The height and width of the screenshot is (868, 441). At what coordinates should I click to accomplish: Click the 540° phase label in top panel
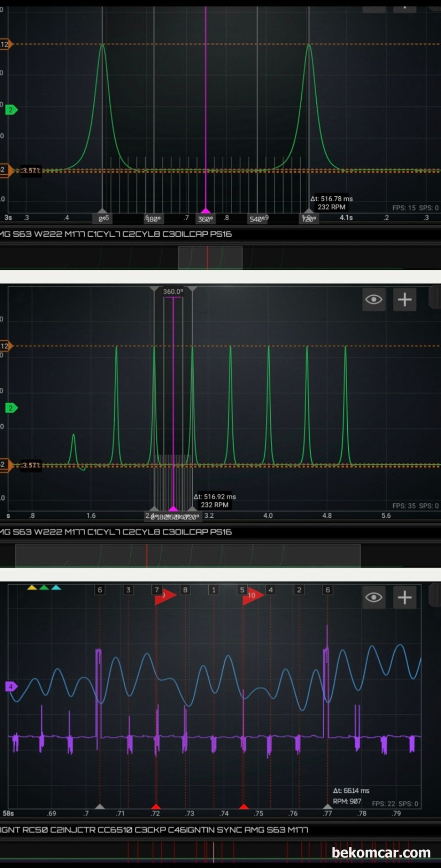point(258,219)
